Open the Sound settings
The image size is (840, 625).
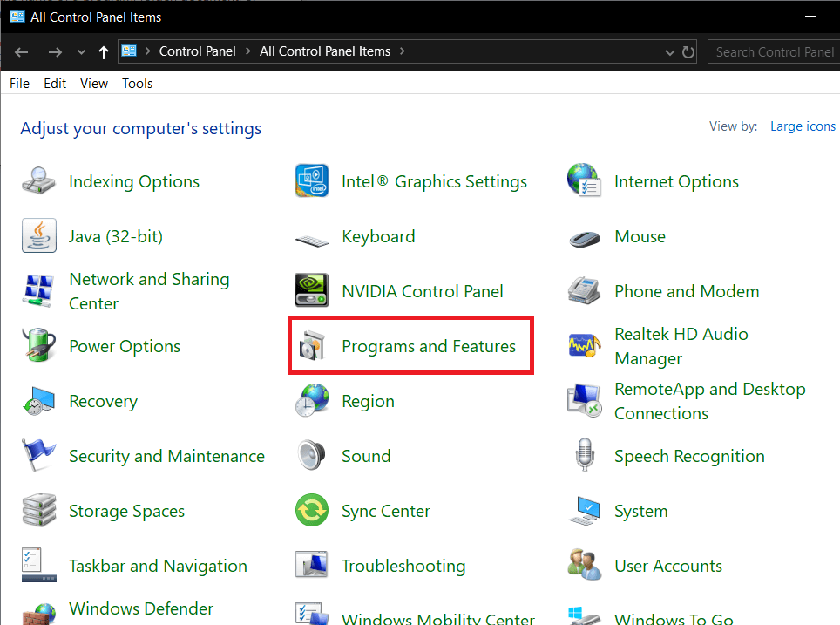366,455
